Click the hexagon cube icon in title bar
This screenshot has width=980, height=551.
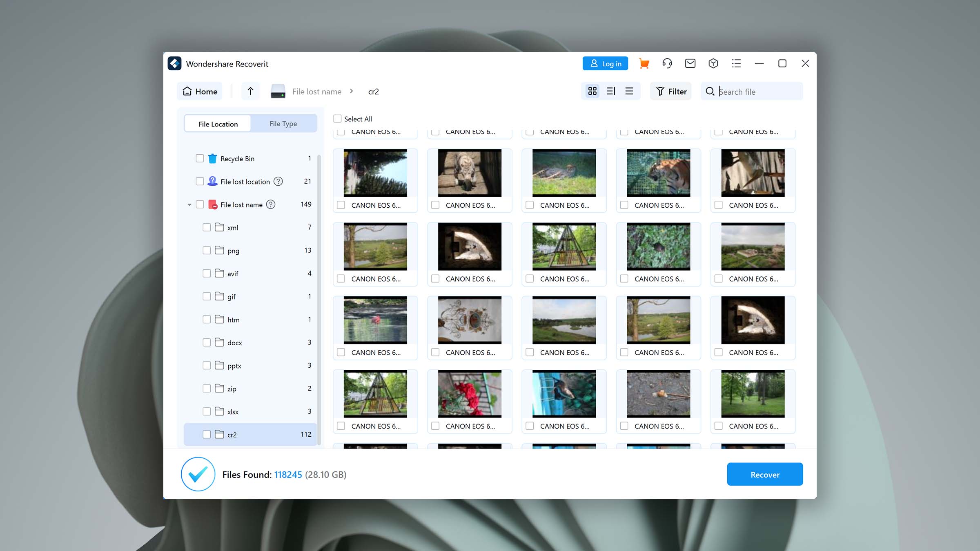[x=713, y=64]
